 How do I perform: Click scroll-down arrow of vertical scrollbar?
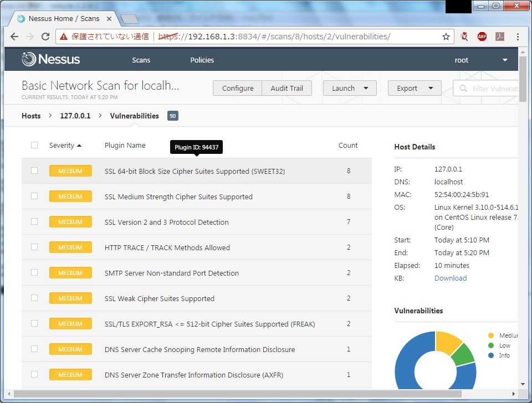pos(523,384)
